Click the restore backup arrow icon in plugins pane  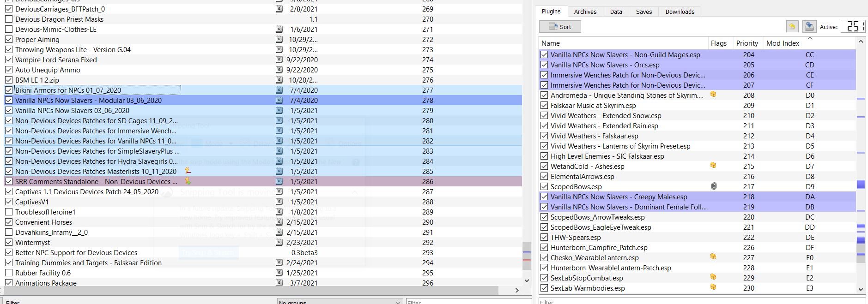click(792, 26)
